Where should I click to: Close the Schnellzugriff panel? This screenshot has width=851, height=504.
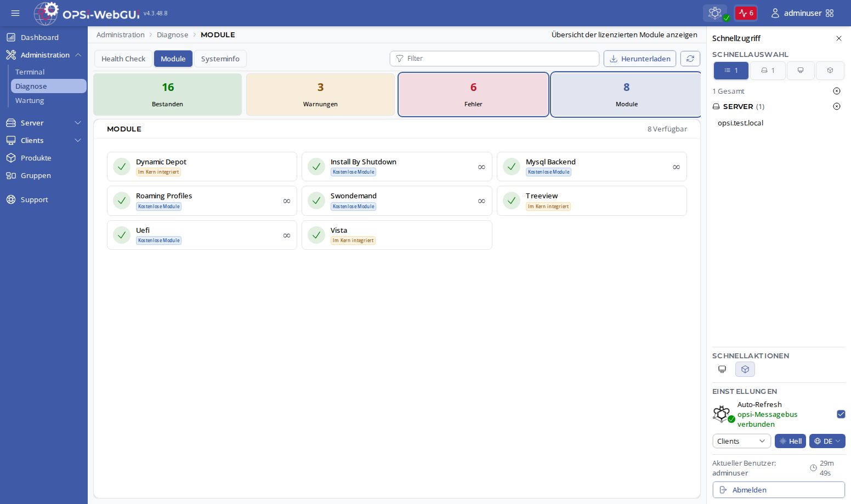[839, 38]
